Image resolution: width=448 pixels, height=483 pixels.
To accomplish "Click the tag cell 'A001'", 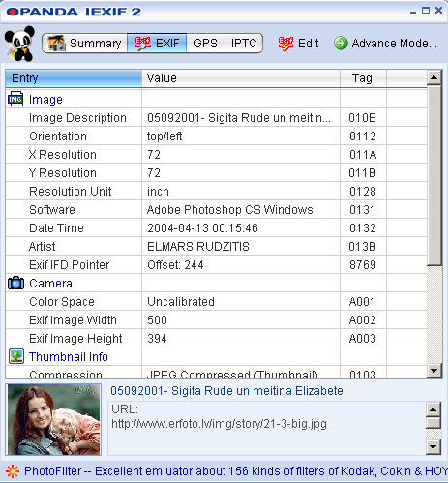I will point(362,302).
